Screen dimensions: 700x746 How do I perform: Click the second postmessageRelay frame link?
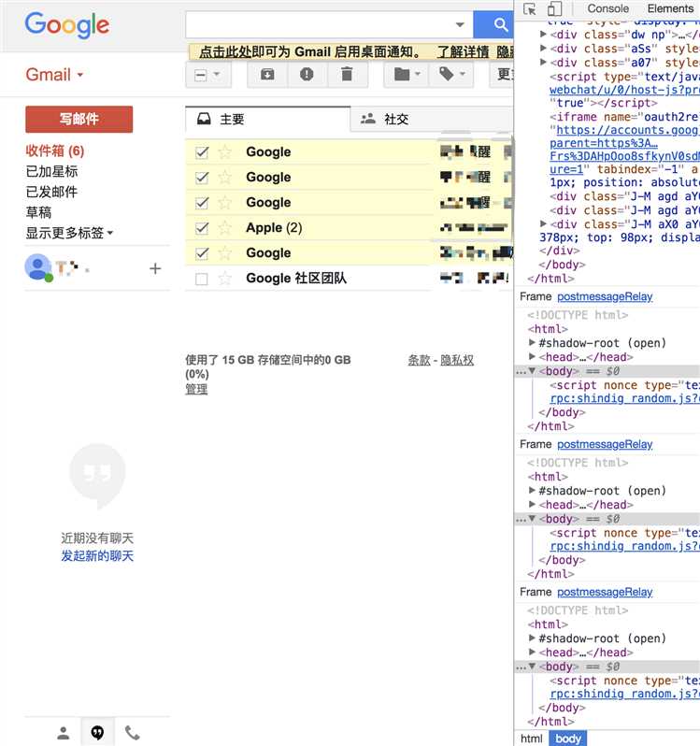click(x=605, y=444)
